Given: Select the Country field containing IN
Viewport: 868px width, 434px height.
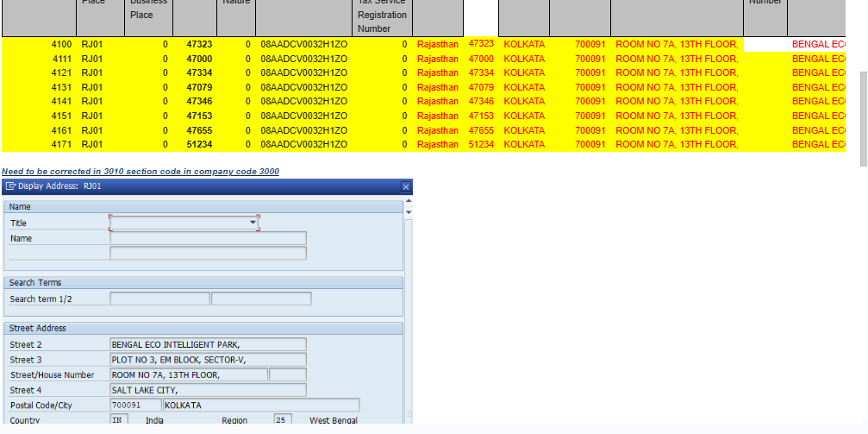Looking at the screenshot, I should coord(119,420).
